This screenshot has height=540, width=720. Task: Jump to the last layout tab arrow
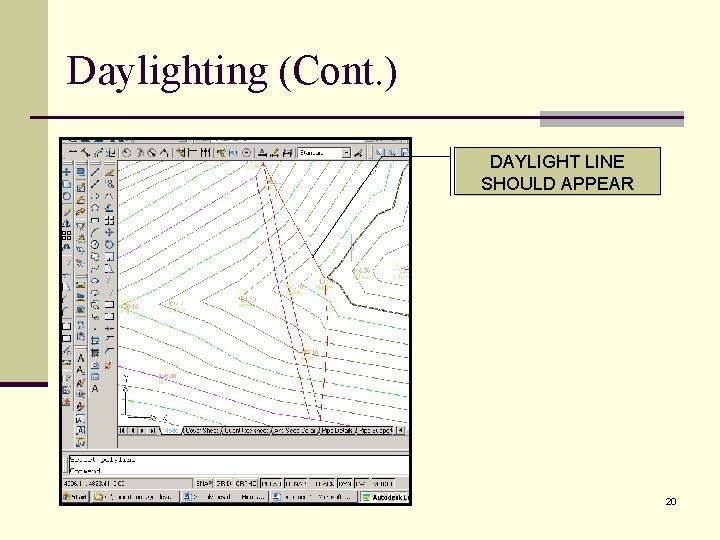click(x=152, y=431)
